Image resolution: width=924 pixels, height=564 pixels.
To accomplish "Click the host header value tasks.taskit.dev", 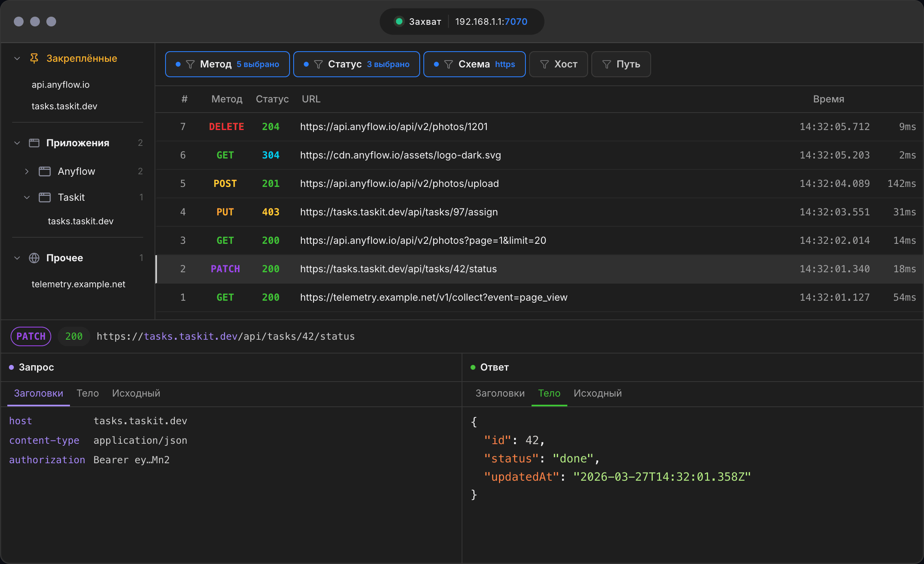I will tap(140, 421).
